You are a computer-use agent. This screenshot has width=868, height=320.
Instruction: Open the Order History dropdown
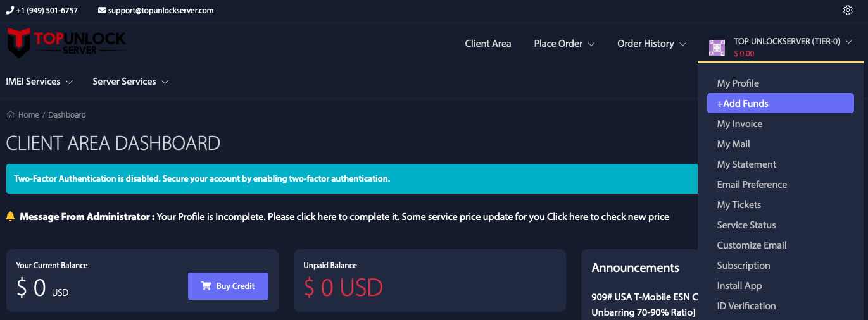tap(651, 44)
